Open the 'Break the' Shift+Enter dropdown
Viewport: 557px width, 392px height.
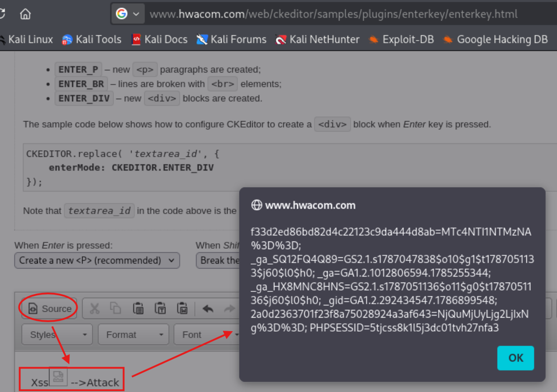pos(218,260)
